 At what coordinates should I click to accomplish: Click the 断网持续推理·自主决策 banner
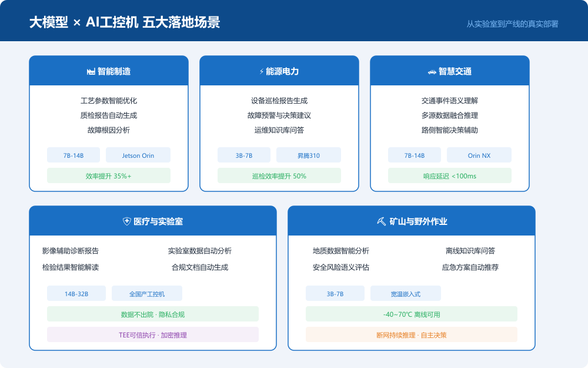(x=412, y=334)
